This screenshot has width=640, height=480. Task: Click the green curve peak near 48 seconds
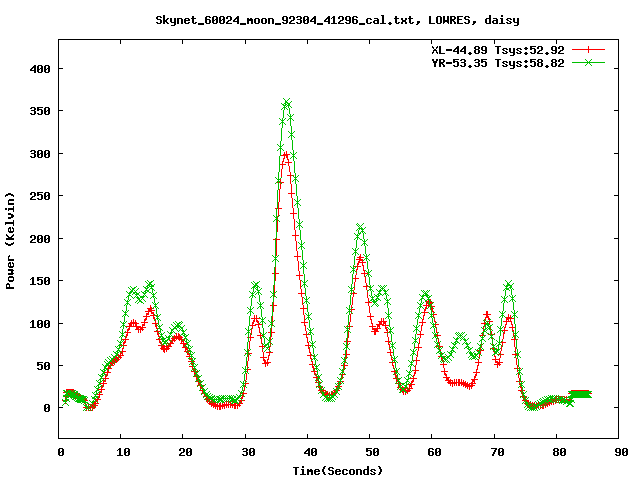point(361,228)
